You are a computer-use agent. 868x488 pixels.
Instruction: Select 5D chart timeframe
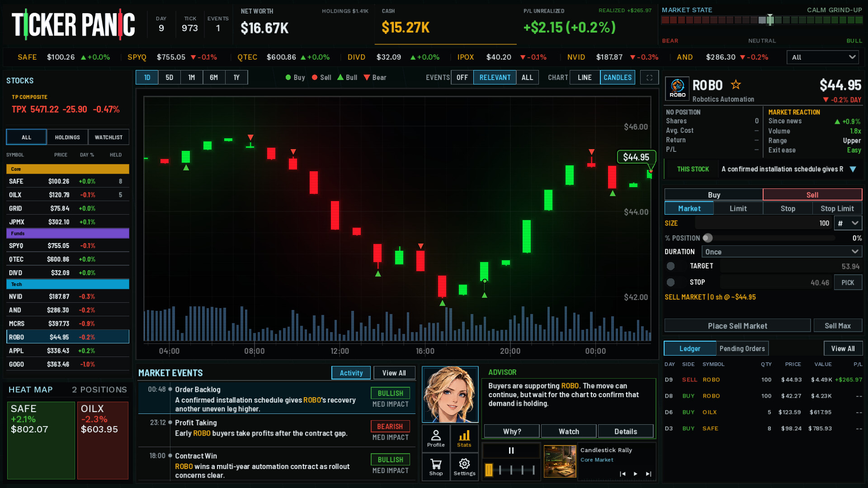pos(169,77)
